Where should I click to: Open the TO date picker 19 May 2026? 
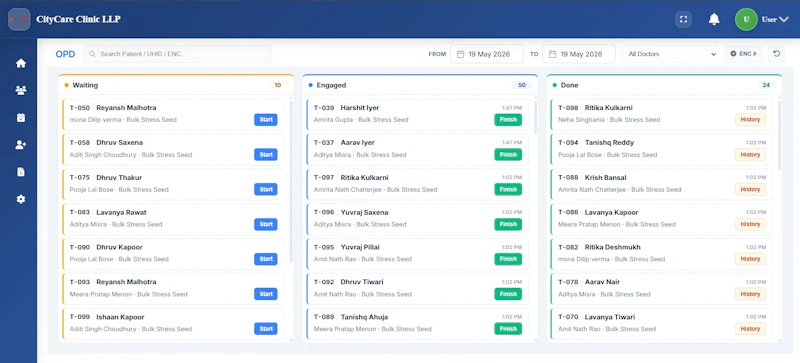coord(579,54)
